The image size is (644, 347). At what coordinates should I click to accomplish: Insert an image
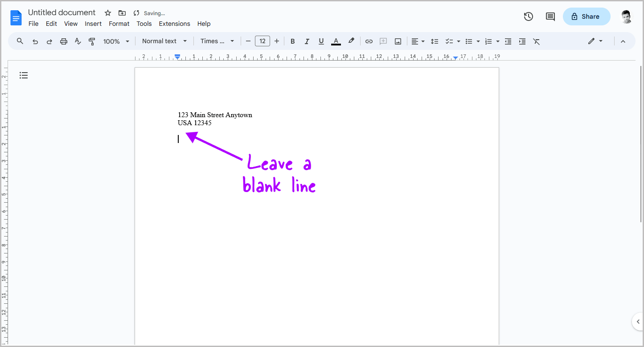398,41
